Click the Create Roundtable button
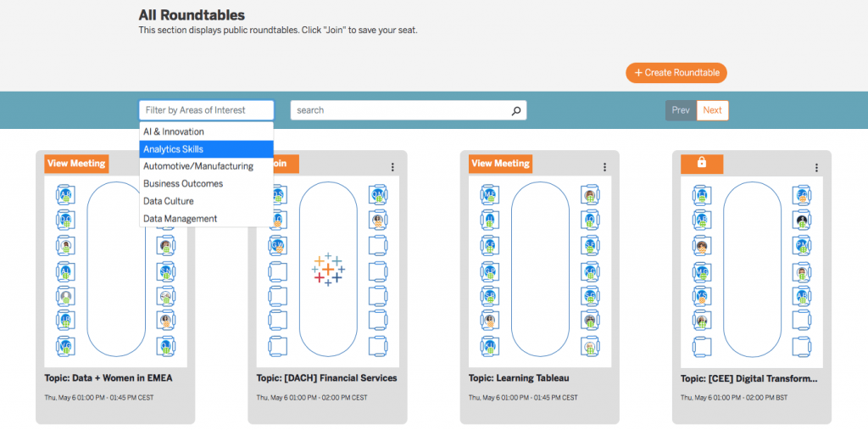The width and height of the screenshot is (868, 430). 676,73
